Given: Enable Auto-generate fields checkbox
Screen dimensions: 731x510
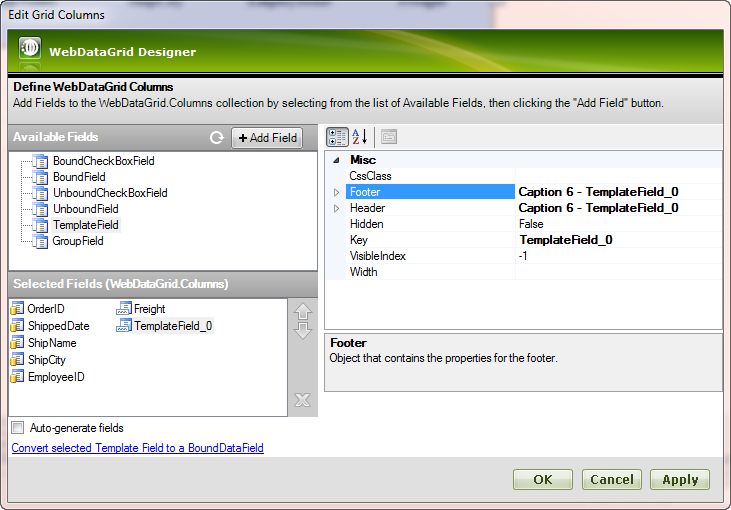Looking at the screenshot, I should tap(18, 428).
